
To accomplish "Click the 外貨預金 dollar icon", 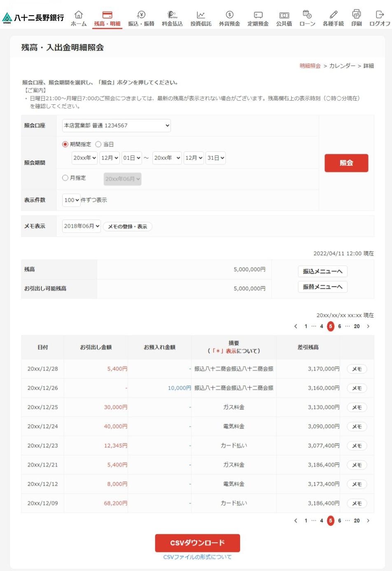I will pos(229,15).
